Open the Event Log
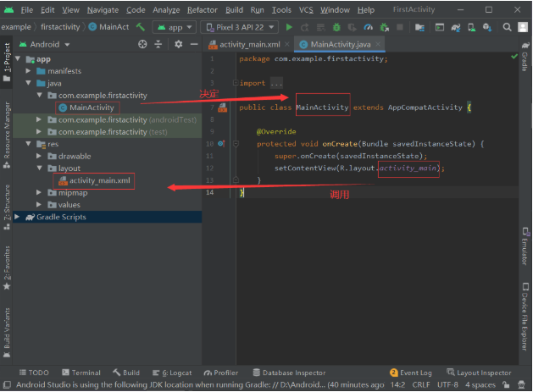The width and height of the screenshot is (533, 392). (411, 373)
